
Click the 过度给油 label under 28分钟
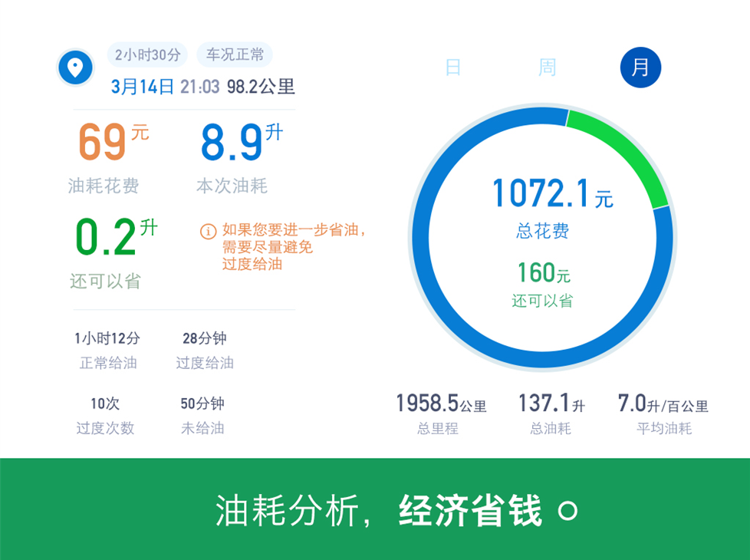click(205, 363)
